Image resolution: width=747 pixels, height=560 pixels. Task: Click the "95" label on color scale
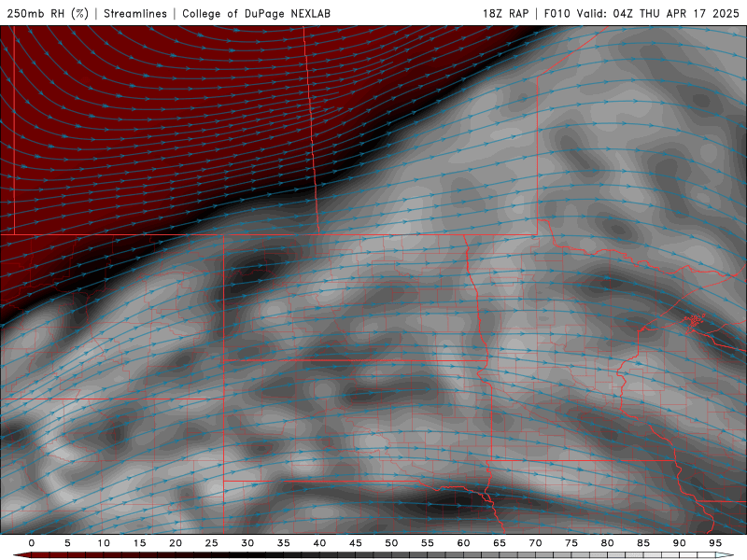point(715,543)
